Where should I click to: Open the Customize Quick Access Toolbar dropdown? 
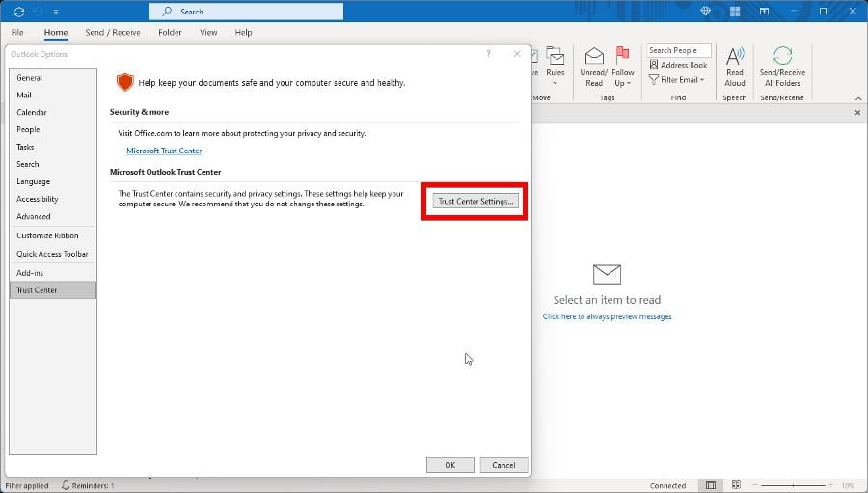point(56,11)
